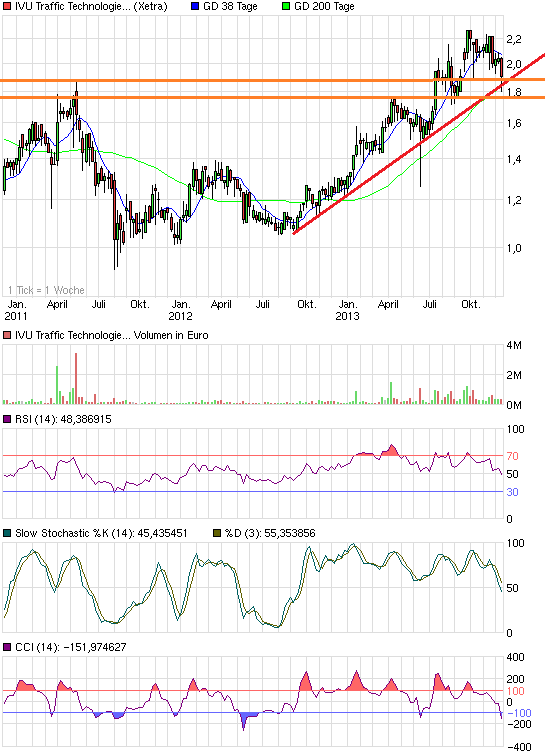Select the '%D (3): 55,353856' value
This screenshot has width=545, height=755.
[270, 533]
